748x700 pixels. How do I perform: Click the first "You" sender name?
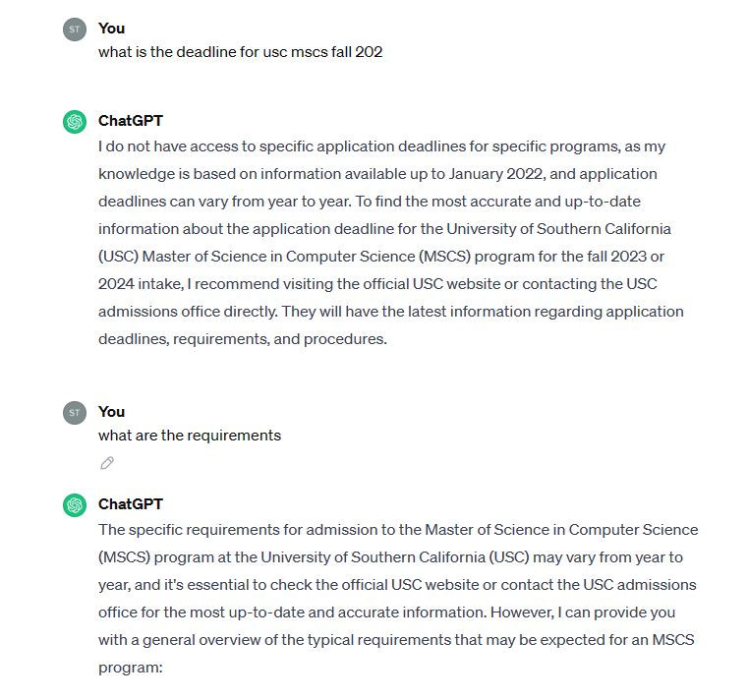111,29
